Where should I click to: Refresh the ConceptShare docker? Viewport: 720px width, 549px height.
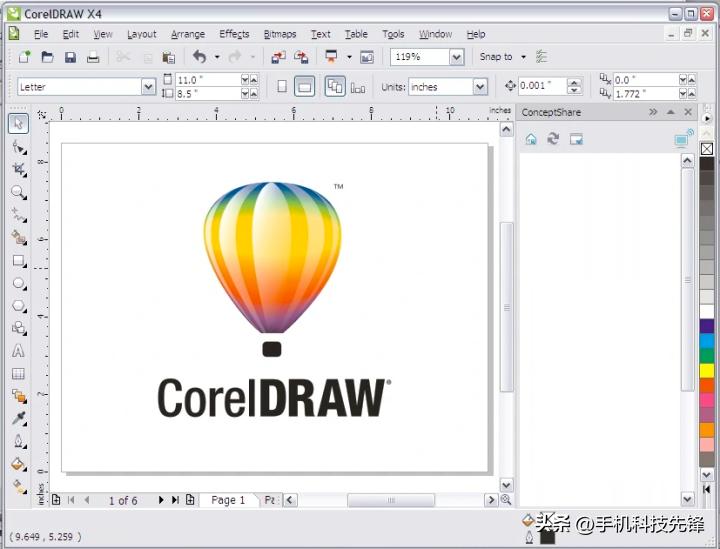point(553,139)
